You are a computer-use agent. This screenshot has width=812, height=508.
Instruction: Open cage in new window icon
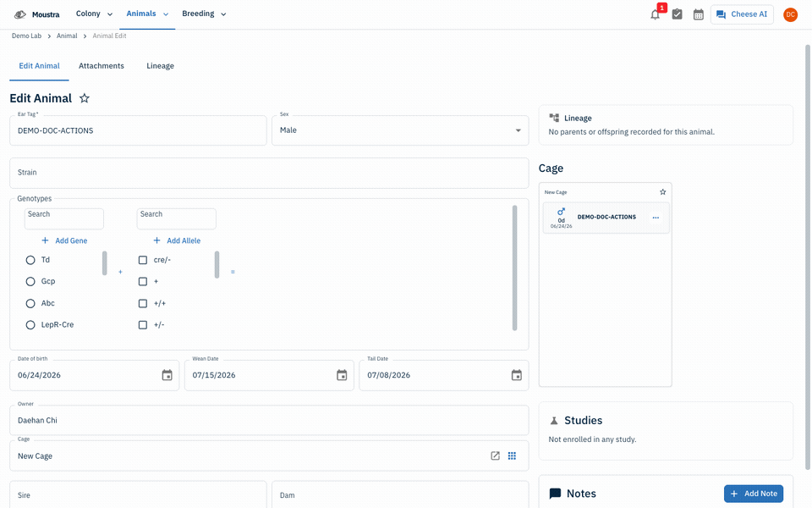click(495, 456)
